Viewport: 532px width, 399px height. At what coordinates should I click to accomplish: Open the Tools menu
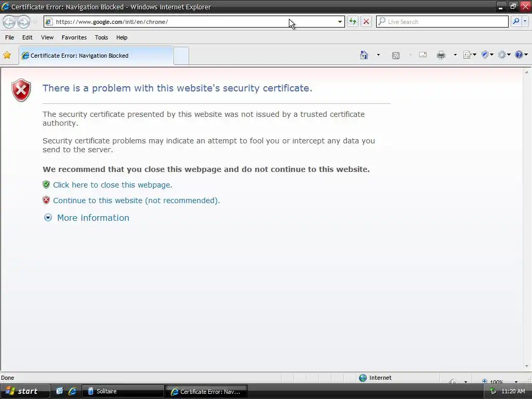click(x=101, y=37)
